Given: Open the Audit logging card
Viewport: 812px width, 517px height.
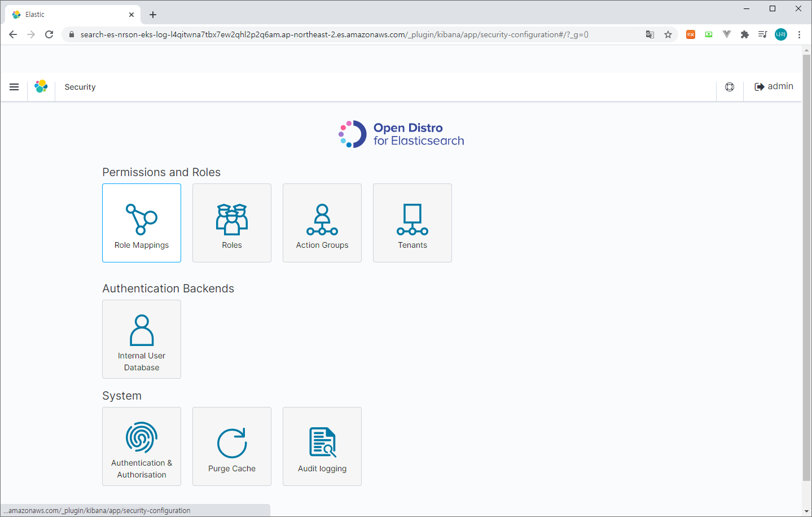Looking at the screenshot, I should tap(322, 446).
